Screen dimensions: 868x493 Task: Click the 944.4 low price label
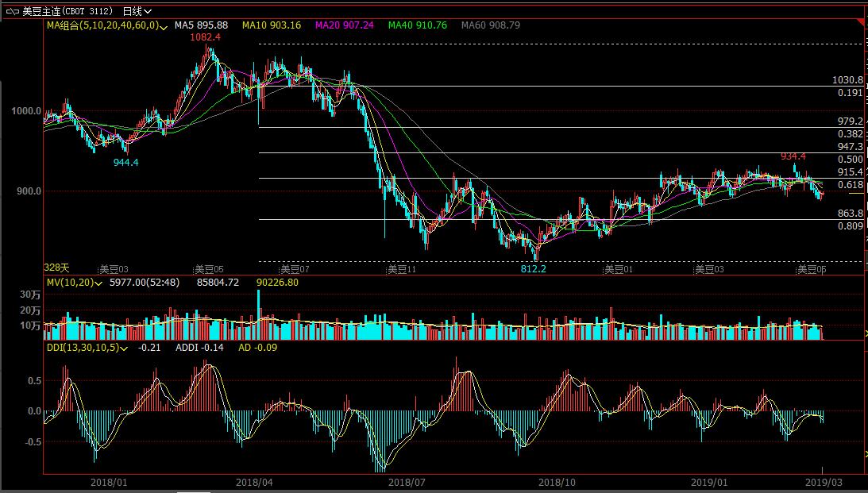(x=125, y=162)
